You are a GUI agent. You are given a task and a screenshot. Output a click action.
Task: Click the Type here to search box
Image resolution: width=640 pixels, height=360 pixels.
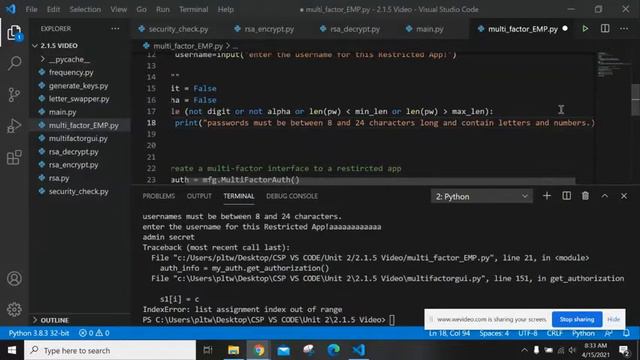click(x=110, y=350)
